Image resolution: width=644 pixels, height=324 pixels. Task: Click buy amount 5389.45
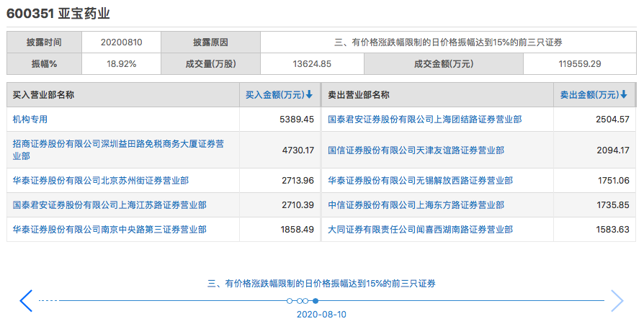[297, 120]
